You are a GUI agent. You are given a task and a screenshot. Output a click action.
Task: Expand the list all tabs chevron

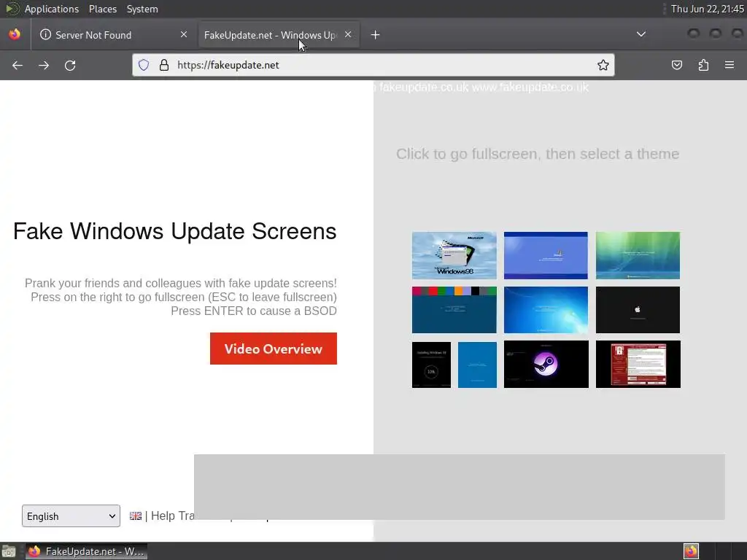pos(641,34)
